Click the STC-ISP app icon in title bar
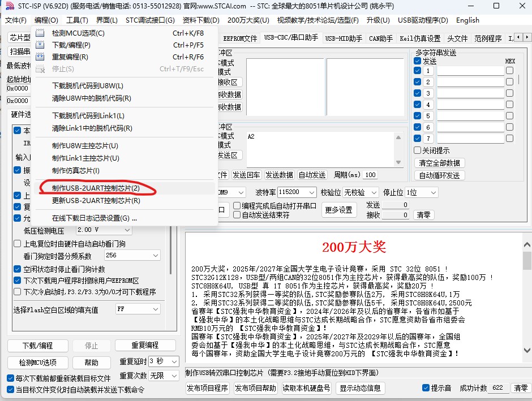 click(10, 6)
